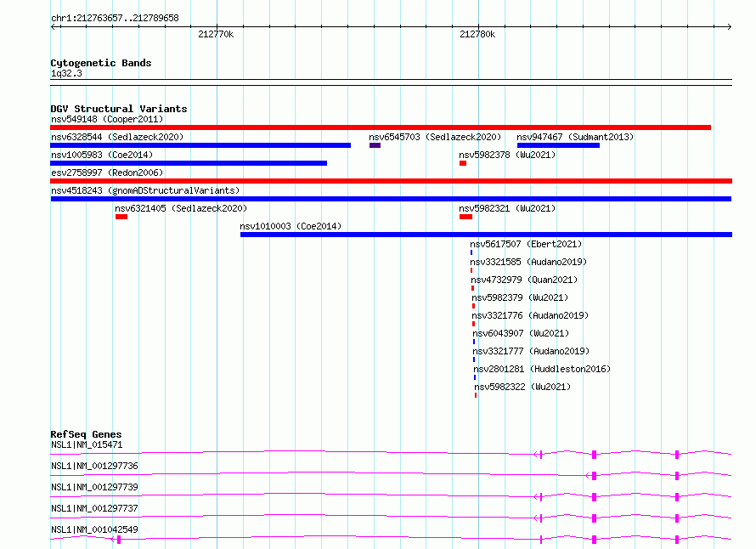
Task: Open the nsv3321585 (Audano2019) label
Action: (528, 262)
